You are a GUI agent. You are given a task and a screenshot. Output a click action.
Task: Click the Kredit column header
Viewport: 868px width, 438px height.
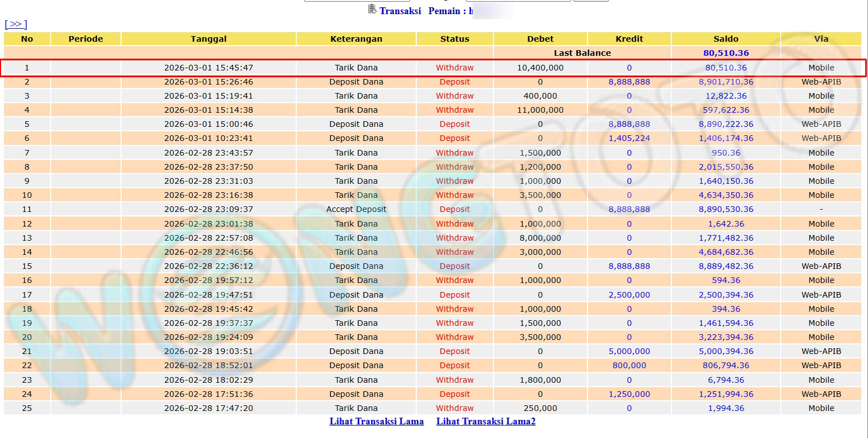[x=629, y=39]
